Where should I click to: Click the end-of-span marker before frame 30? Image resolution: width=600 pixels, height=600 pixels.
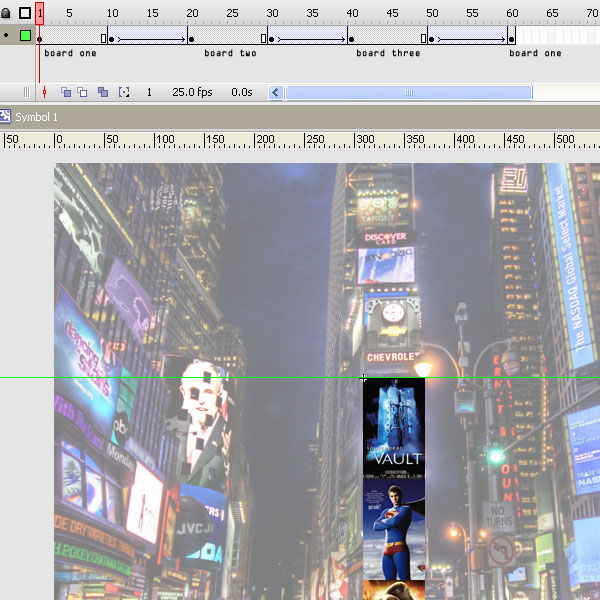pos(263,38)
